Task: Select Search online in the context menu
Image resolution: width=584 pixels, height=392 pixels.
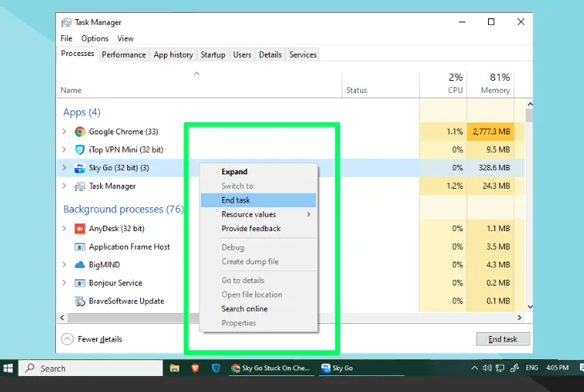Action: [x=258, y=309]
